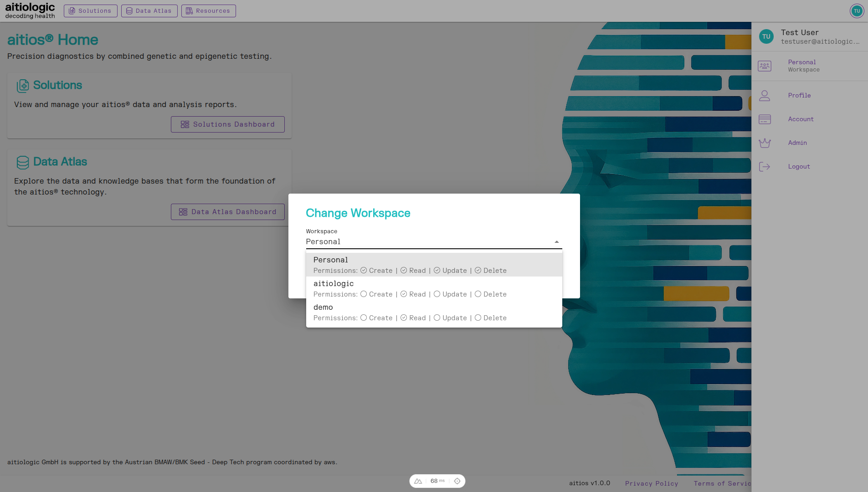Click the Workspace select field showing Personal

pos(428,242)
